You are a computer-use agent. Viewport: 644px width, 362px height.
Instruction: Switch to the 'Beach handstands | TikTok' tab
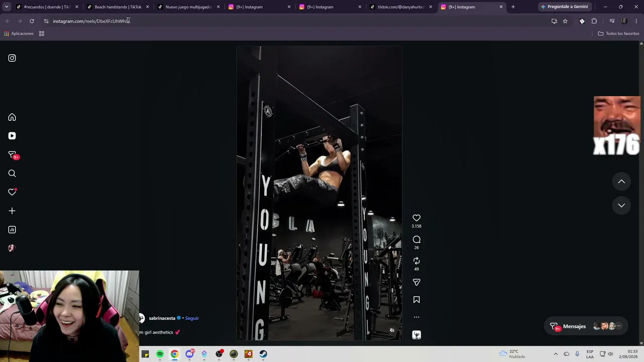(x=118, y=7)
